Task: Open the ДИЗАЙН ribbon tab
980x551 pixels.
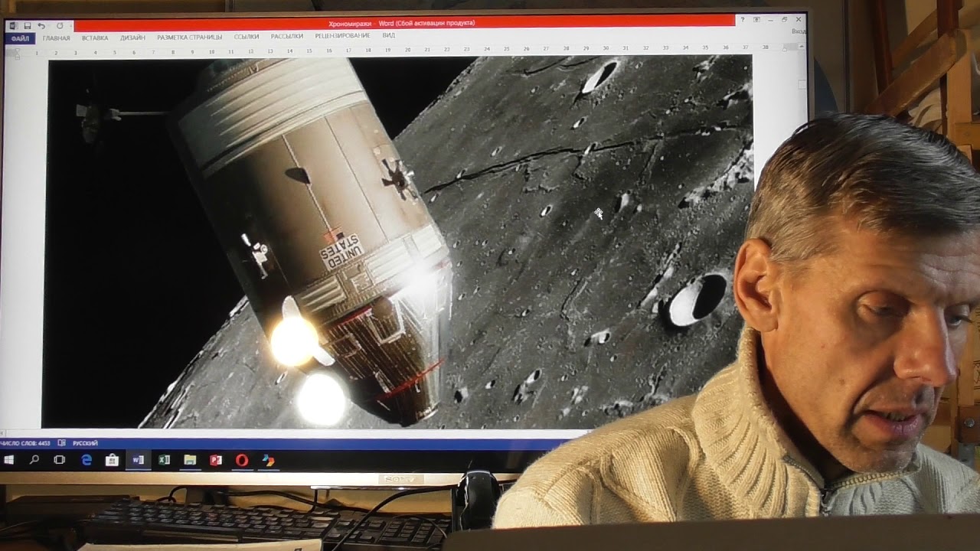Action: tap(132, 37)
